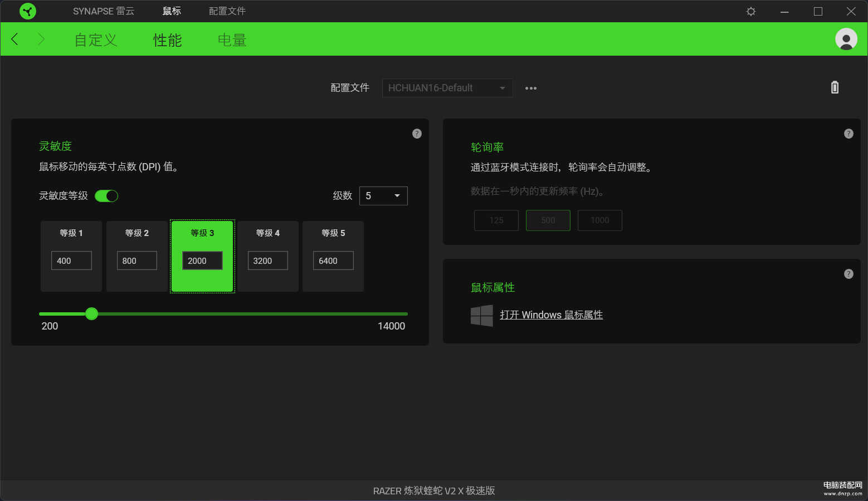
Task: Select the 500 Hz polling rate option
Action: [x=548, y=220]
